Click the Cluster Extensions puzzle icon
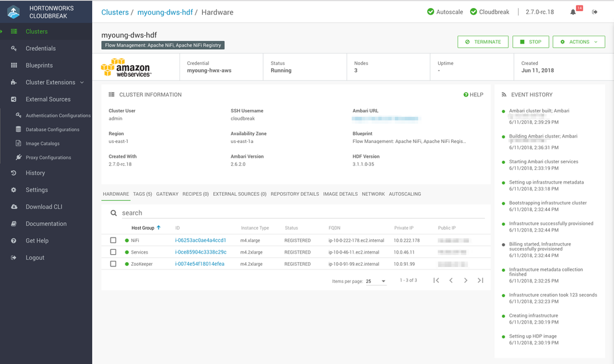This screenshot has height=364, width=614. (x=14, y=82)
